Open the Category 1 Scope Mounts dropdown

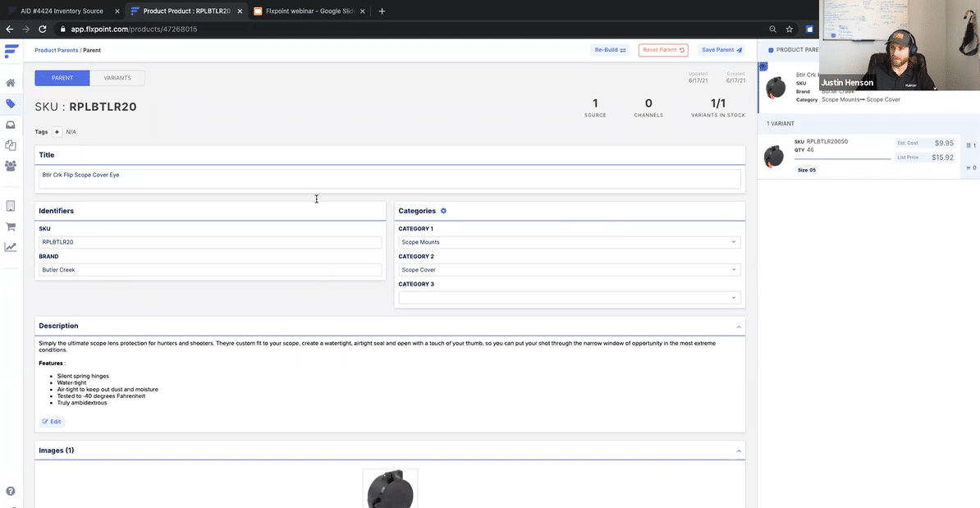[570, 242]
